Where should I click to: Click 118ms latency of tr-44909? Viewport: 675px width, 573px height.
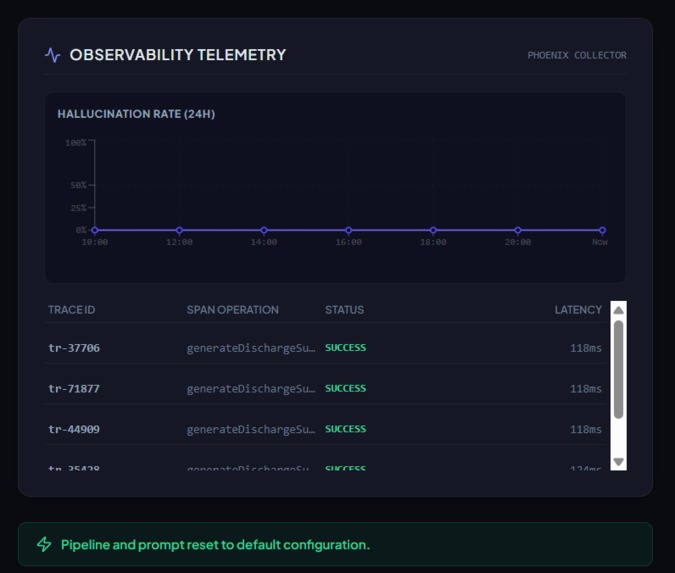(586, 429)
